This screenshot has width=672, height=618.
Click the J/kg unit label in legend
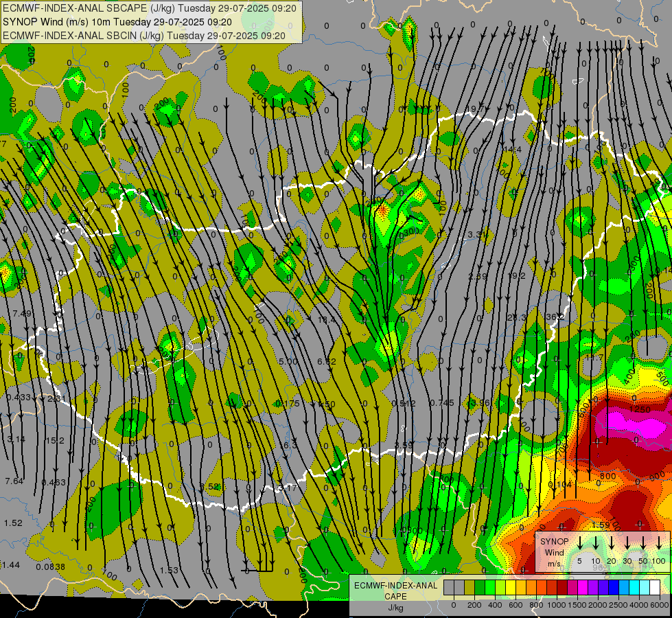pyautogui.click(x=395, y=608)
